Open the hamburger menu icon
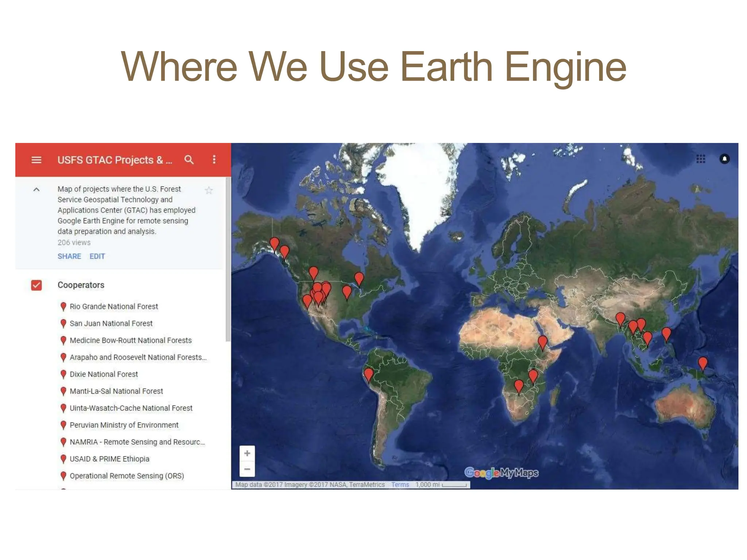Viewport: 747px width, 560px height. [x=36, y=160]
